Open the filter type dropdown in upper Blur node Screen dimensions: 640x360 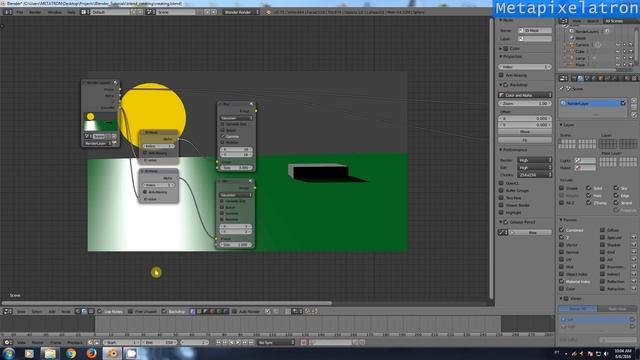237,118
